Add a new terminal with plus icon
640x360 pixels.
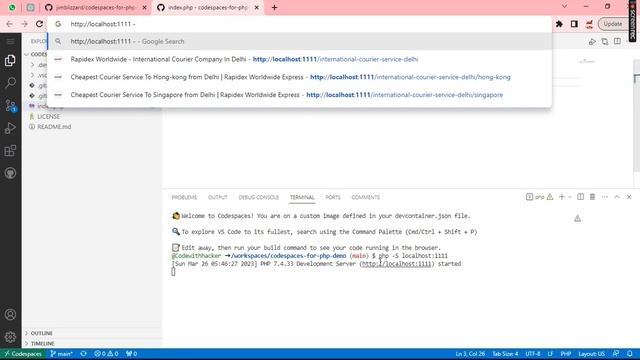pyautogui.click(x=562, y=197)
